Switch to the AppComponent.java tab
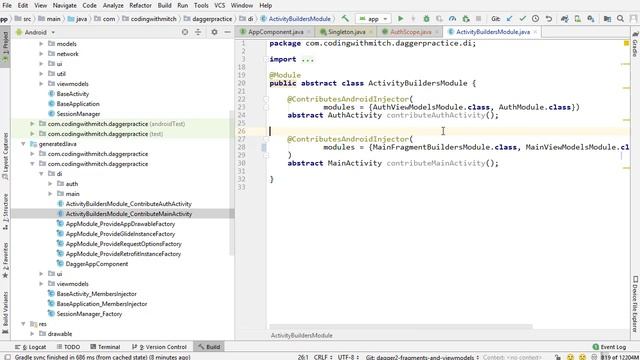The width and height of the screenshot is (640, 360). [x=275, y=32]
